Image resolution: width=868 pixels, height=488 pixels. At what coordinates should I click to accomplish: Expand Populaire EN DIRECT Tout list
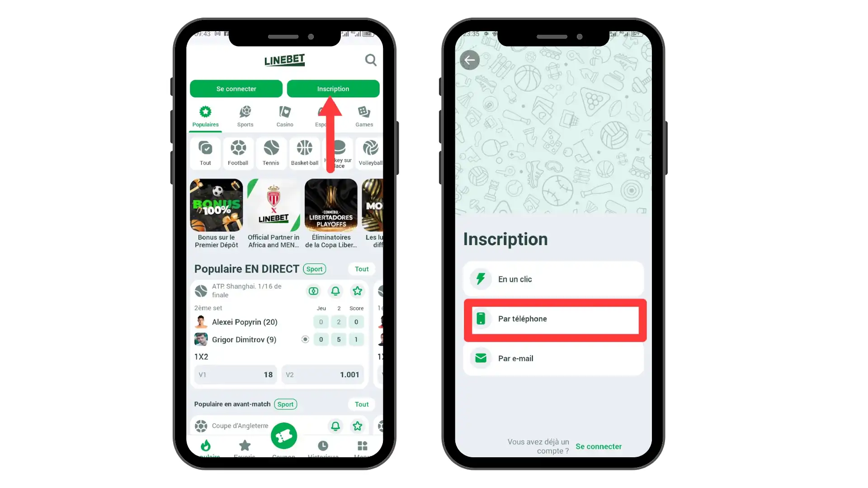(x=363, y=269)
